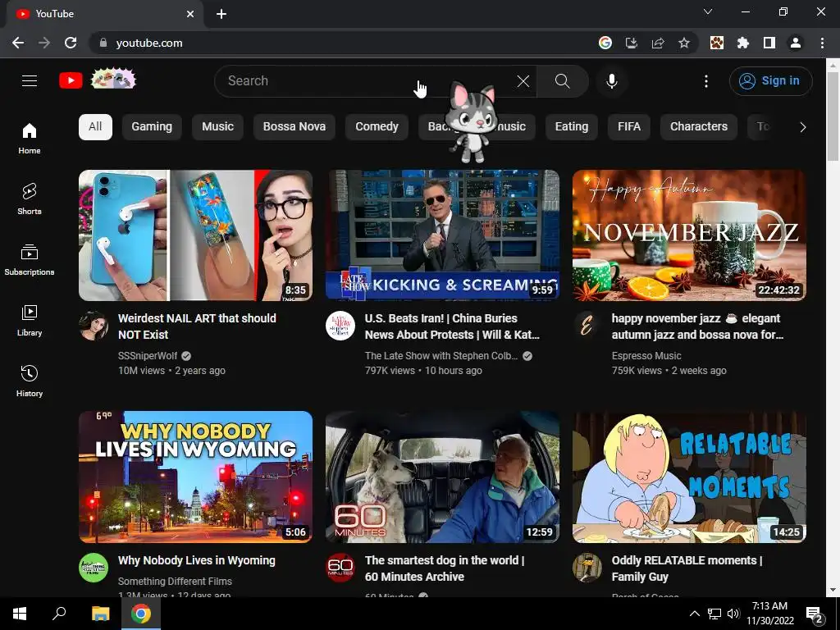Select the All filter chip
Viewport: 840px width, 630px height.
click(x=95, y=127)
